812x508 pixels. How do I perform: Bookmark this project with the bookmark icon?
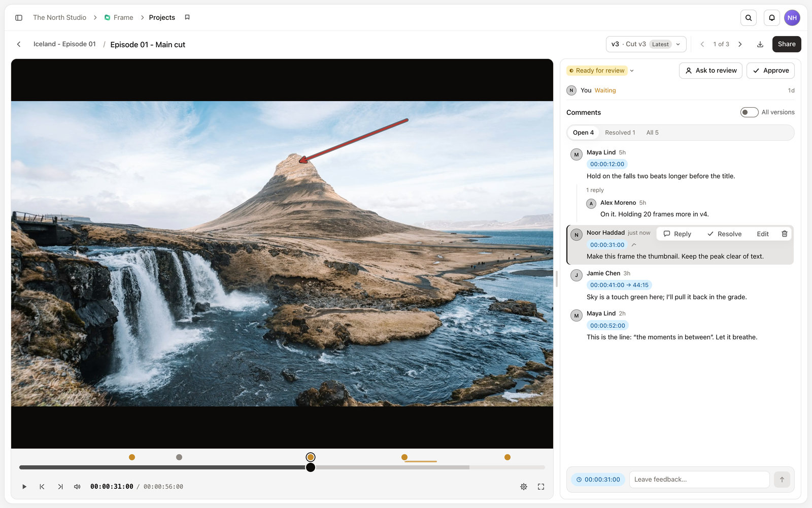187,17
